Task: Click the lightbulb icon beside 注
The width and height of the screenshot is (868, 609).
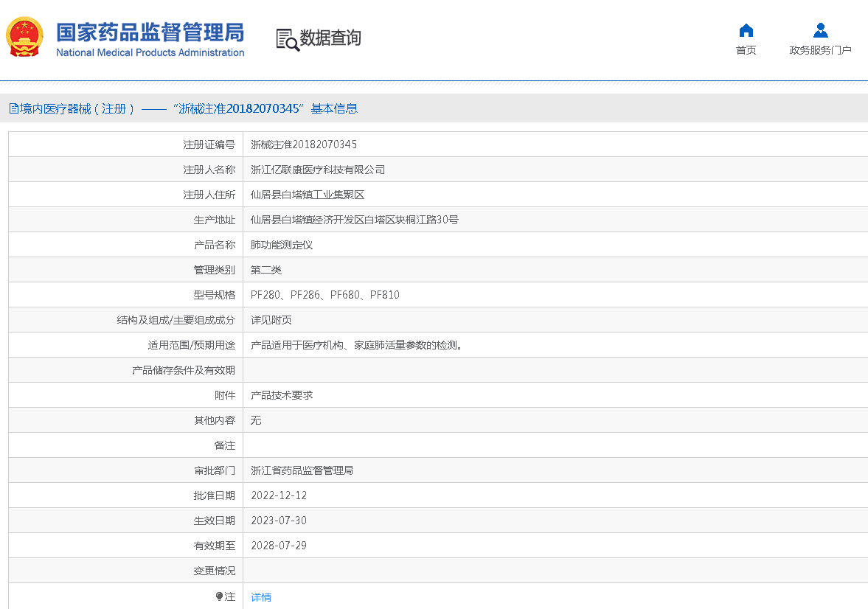Action: click(x=219, y=596)
